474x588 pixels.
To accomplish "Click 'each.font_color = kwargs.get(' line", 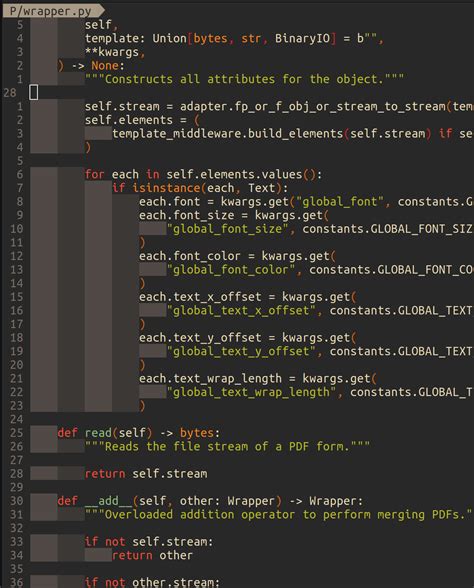I will [x=237, y=256].
